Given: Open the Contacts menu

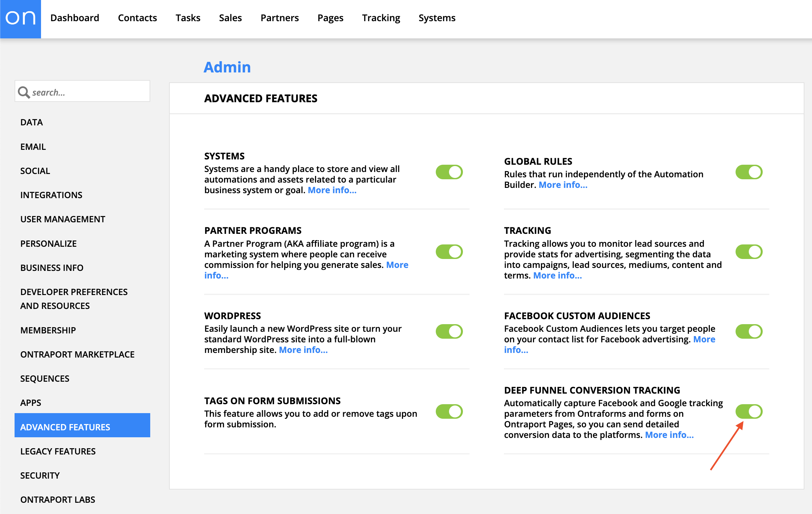Looking at the screenshot, I should (x=137, y=18).
